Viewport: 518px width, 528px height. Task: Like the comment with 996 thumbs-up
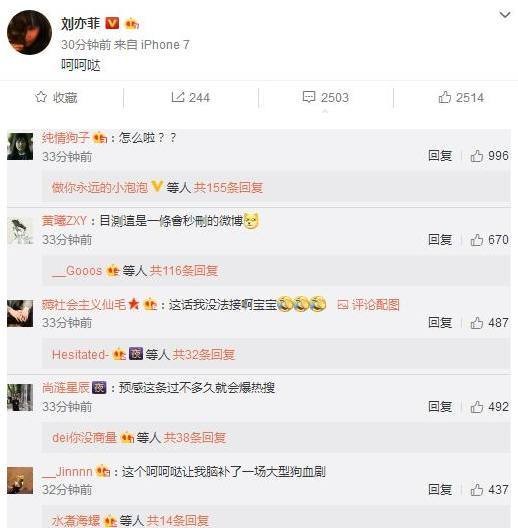(x=477, y=156)
